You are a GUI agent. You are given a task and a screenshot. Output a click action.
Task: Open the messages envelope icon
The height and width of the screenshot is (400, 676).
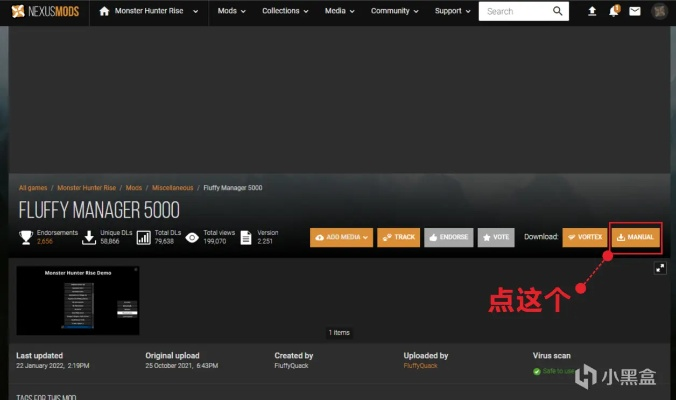pyautogui.click(x=636, y=12)
